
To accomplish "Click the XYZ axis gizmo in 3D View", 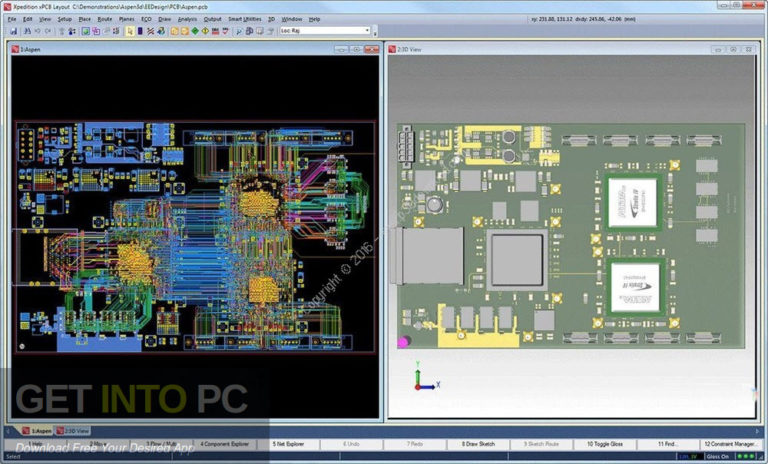I will click(427, 376).
